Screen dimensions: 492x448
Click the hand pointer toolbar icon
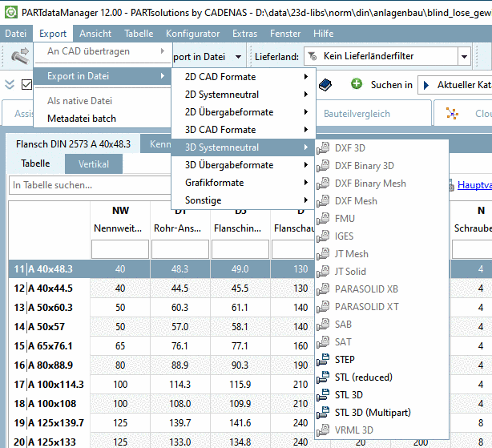tap(20, 57)
